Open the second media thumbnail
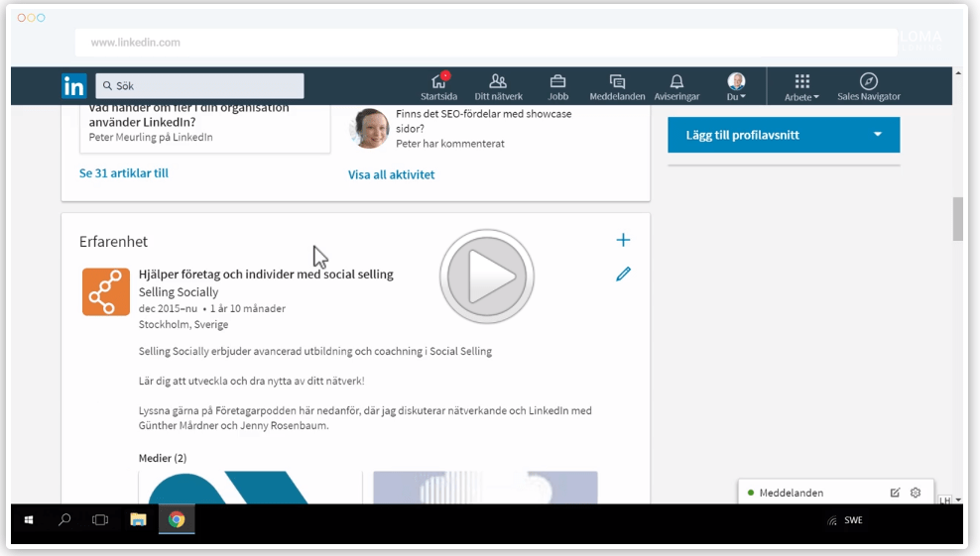The height and width of the screenshot is (556, 980). (x=485, y=488)
